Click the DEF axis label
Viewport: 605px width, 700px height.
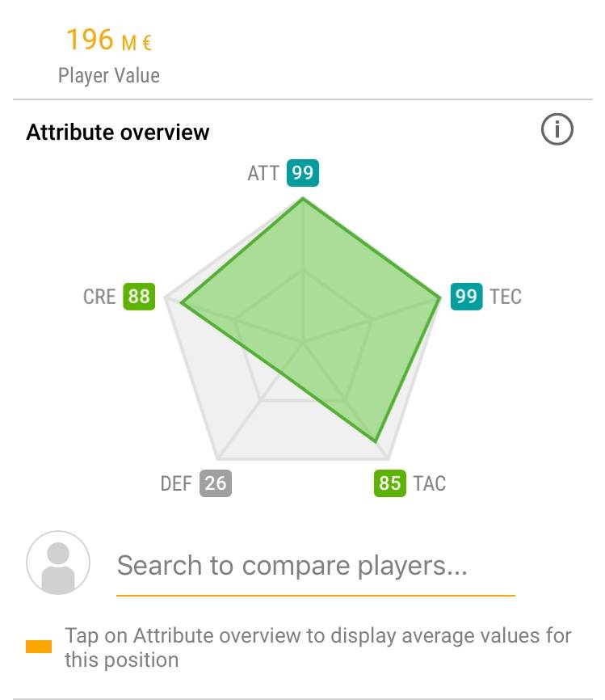pyautogui.click(x=176, y=483)
